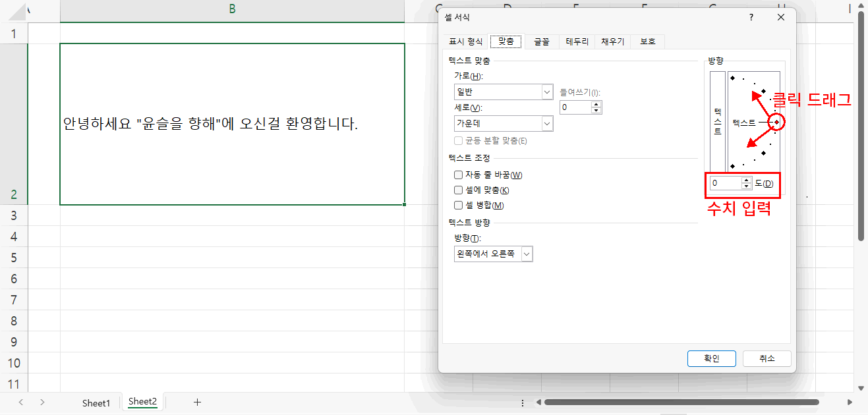868x415 pixels.
Task: Enable 셀에 맞춤 checkbox
Action: [x=458, y=190]
